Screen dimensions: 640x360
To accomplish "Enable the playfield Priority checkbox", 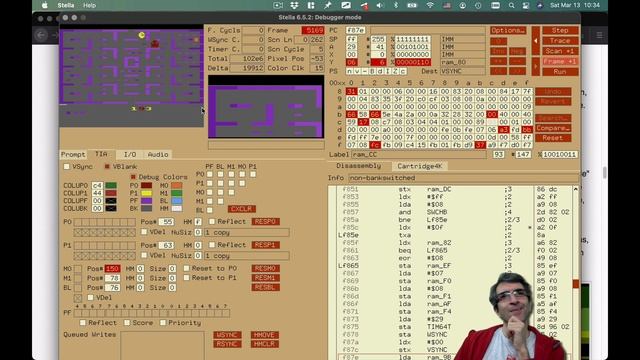I will coord(163,322).
